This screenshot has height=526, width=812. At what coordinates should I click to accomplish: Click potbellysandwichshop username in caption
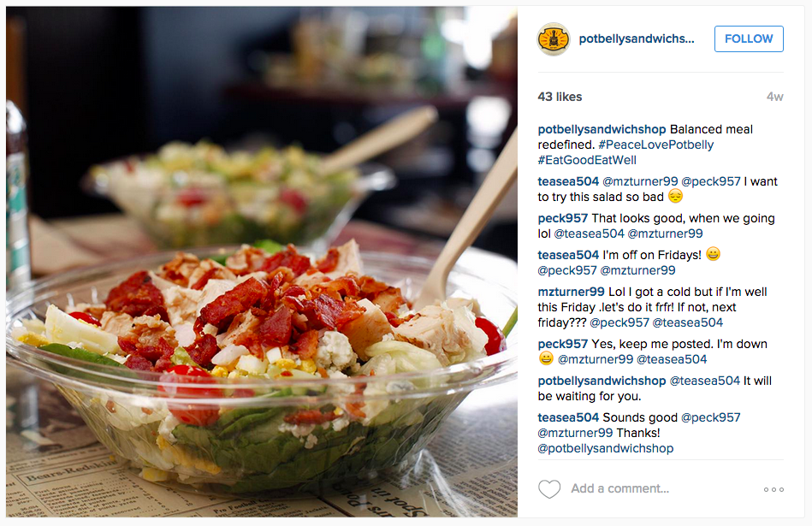(x=602, y=129)
